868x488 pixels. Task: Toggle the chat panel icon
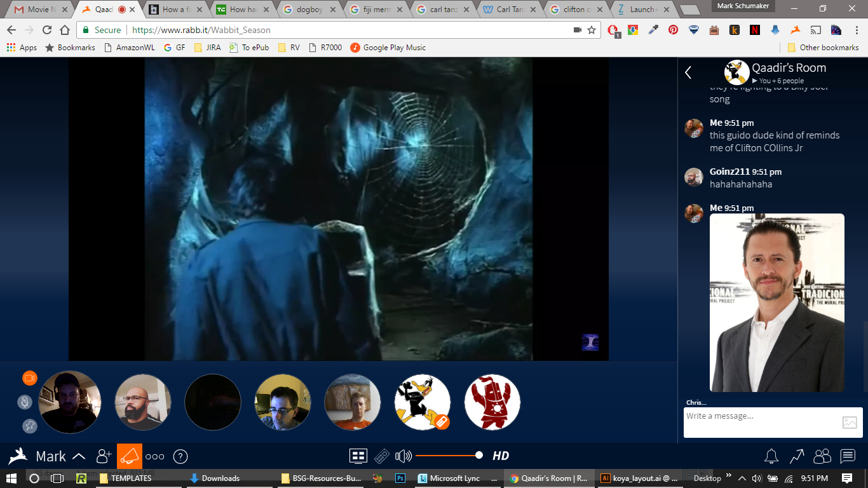click(x=848, y=456)
